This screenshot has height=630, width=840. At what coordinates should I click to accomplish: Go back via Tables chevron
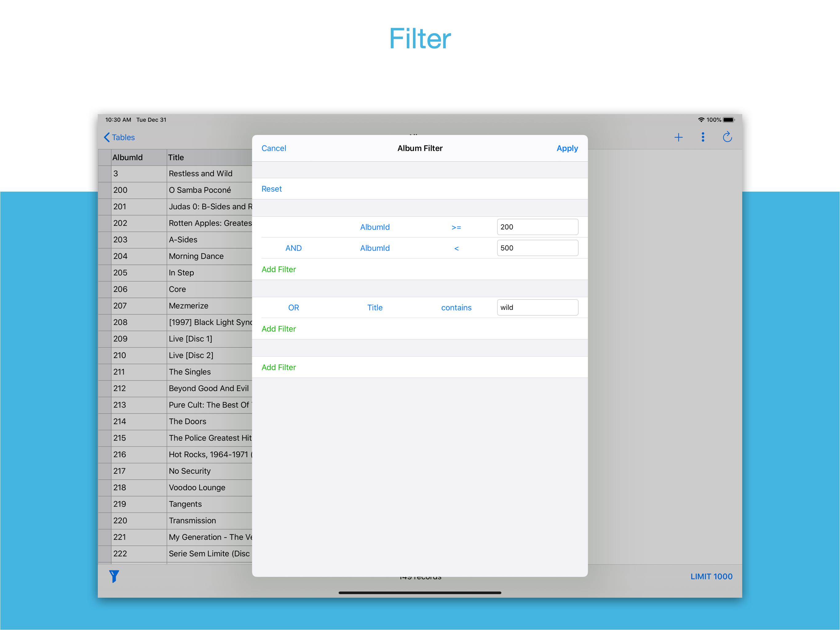119,137
